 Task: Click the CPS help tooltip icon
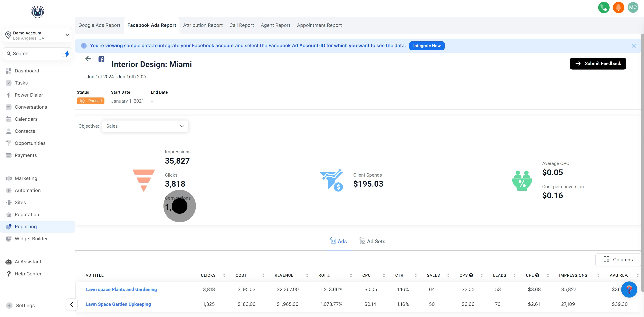coord(471,275)
